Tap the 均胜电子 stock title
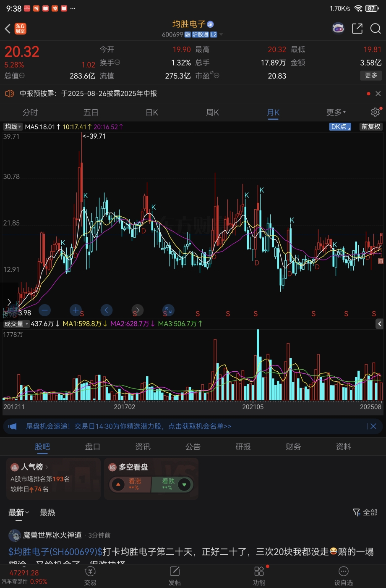The height and width of the screenshot is (588, 386). pyautogui.click(x=189, y=24)
